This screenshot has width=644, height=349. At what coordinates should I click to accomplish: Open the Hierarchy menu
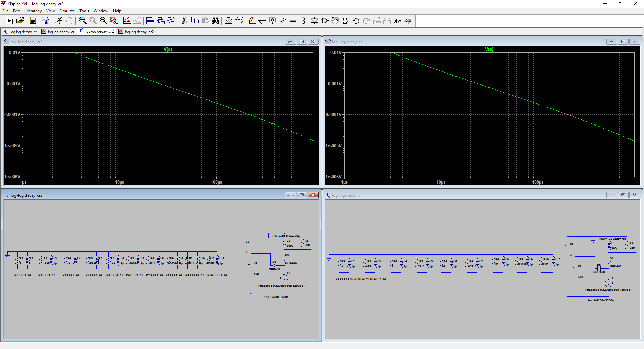coord(33,11)
